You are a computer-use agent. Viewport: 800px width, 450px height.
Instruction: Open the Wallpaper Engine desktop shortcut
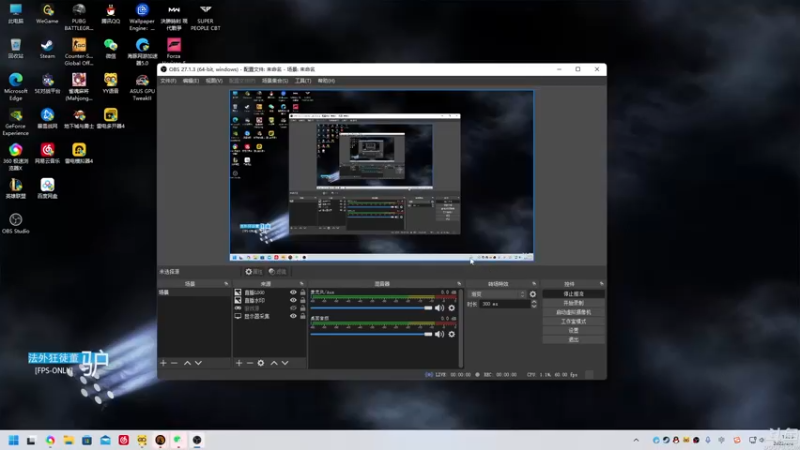pyautogui.click(x=142, y=17)
